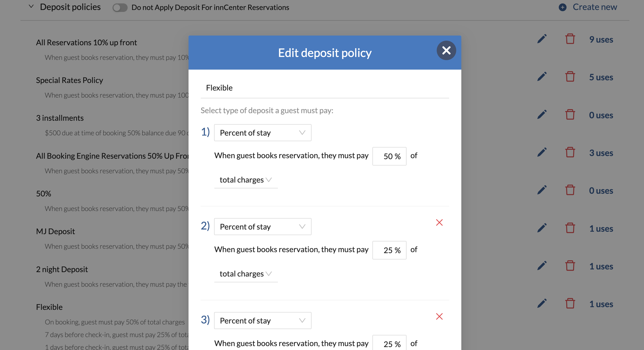
Task: Edit the MJ Deposit policy pencil icon
Action: [x=542, y=228]
